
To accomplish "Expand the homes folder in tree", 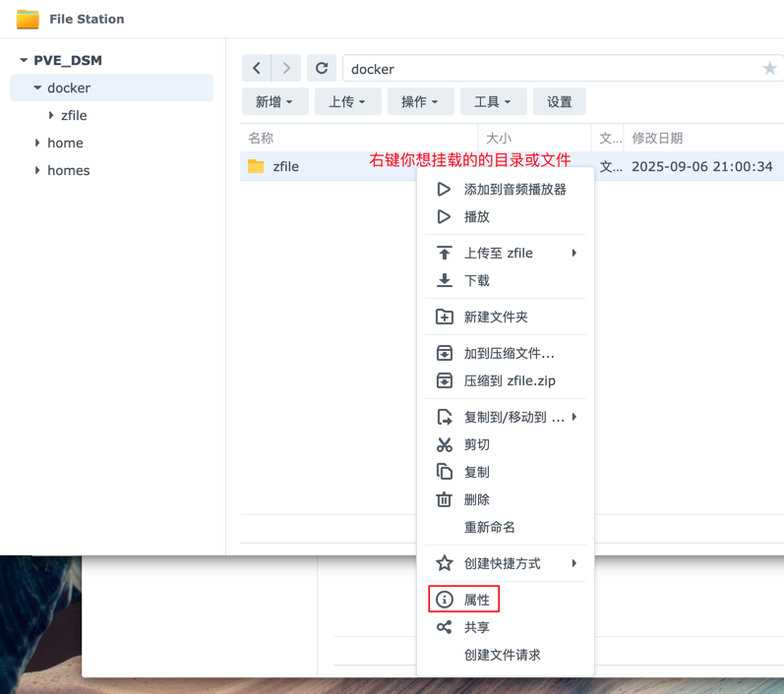I will tap(37, 170).
